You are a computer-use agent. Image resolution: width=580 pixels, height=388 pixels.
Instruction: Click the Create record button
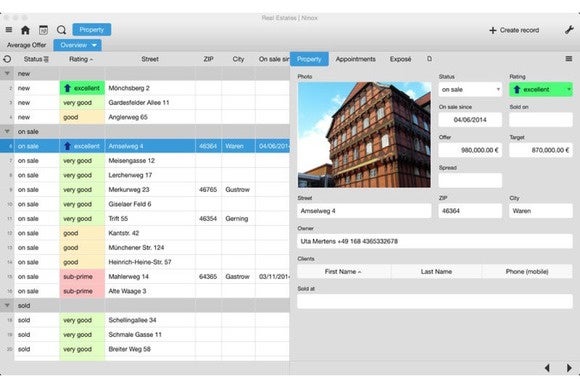(x=514, y=30)
